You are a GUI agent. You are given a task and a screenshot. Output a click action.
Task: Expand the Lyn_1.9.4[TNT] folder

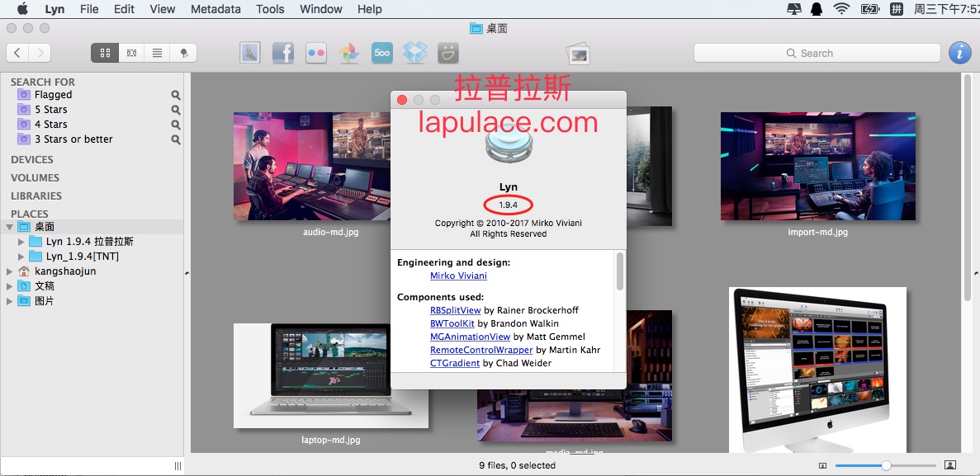(x=21, y=257)
